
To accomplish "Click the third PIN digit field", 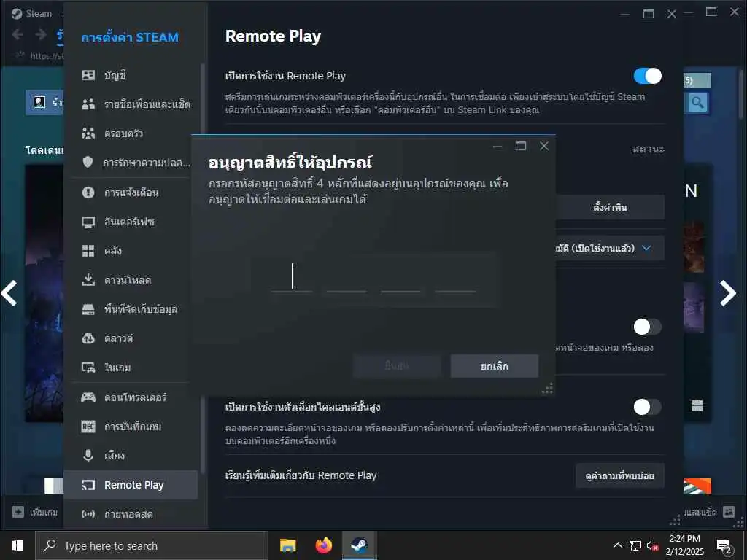I will coord(400,277).
